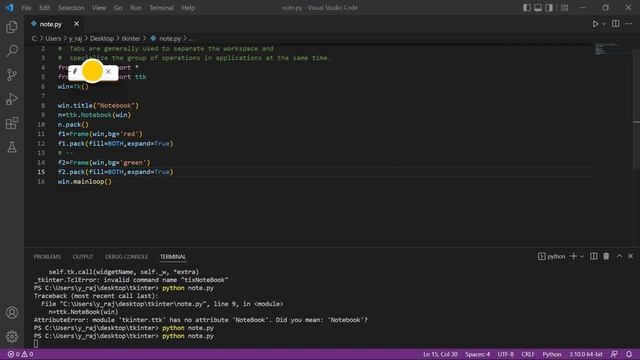The width and height of the screenshot is (640, 360).
Task: Click line number 13 in the gutter
Action: coord(41,153)
